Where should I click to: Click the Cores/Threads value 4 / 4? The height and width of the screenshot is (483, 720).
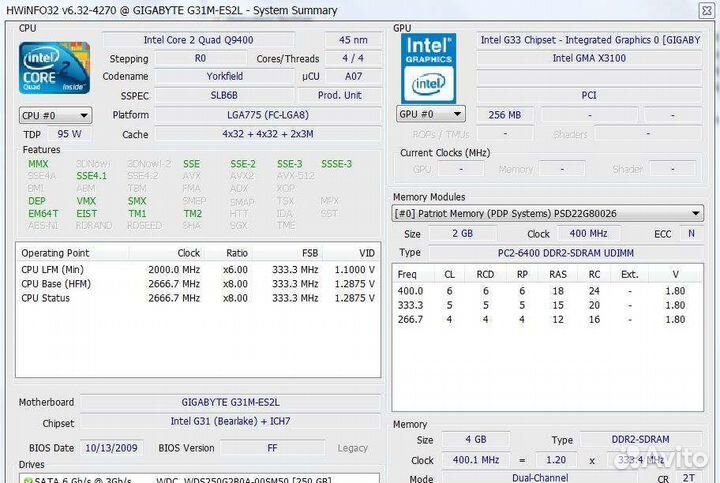pyautogui.click(x=353, y=58)
